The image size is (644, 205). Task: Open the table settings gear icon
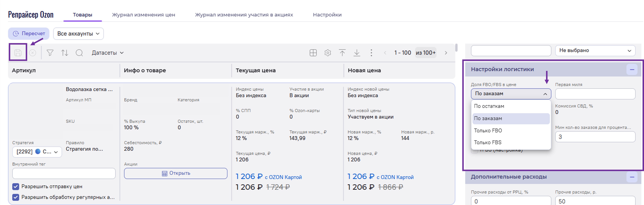point(327,53)
